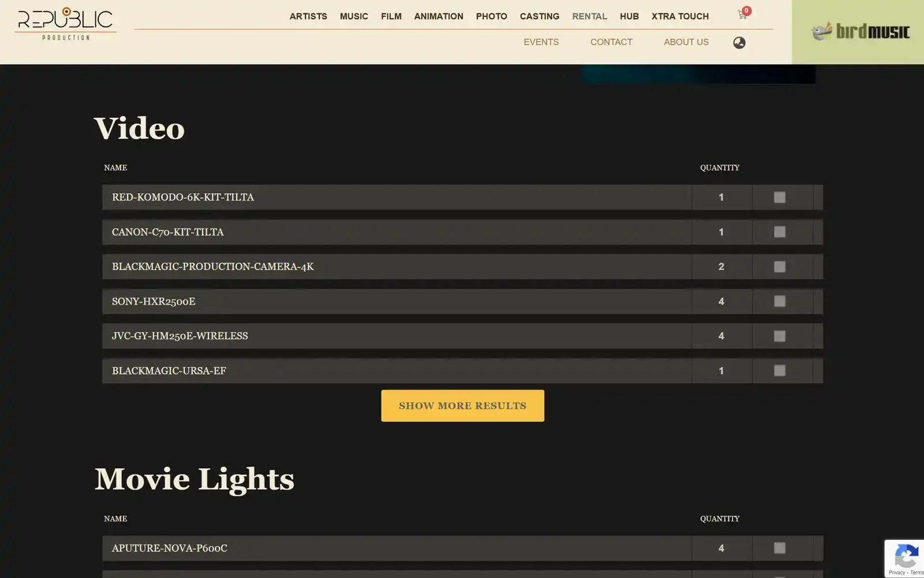Select the RED-KOMODO-6K-KIT-TILTA item name
The height and width of the screenshot is (578, 924).
pyautogui.click(x=183, y=198)
